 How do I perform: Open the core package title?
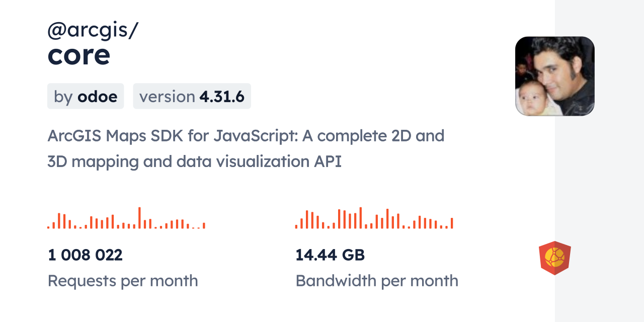pyautogui.click(x=79, y=55)
